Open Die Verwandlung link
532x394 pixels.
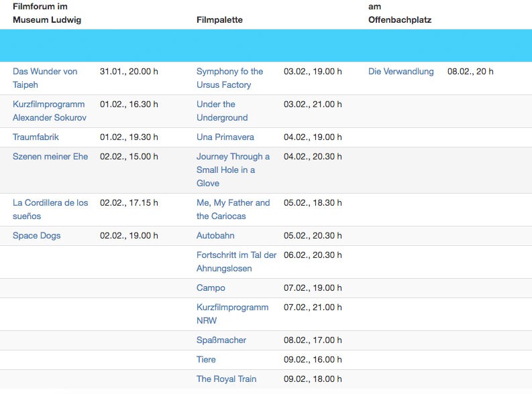pyautogui.click(x=401, y=72)
